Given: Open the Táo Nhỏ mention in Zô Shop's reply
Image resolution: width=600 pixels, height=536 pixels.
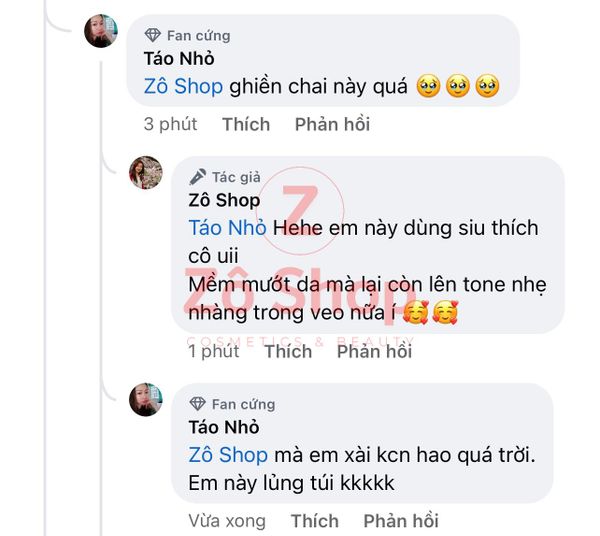Looking at the screenshot, I should point(227,228).
